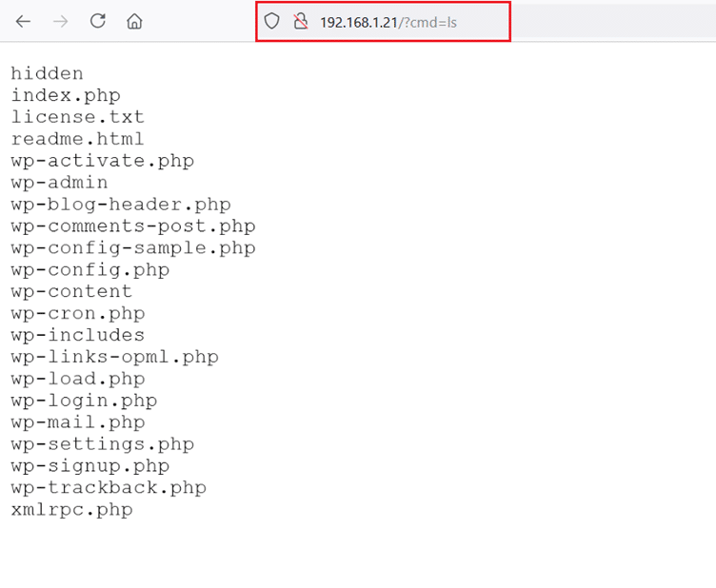Viewport: 716px width, 588px height.
Task: Click the wp-config-sample.php text
Action: pos(132,248)
